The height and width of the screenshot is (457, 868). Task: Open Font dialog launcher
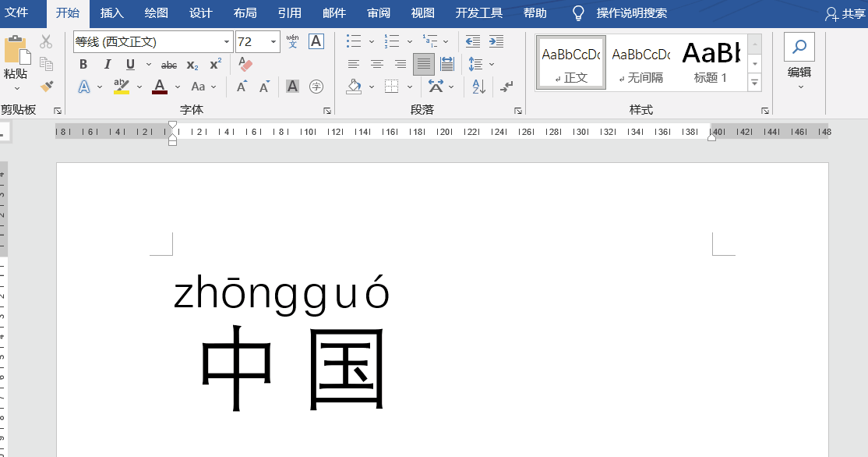[x=327, y=111]
